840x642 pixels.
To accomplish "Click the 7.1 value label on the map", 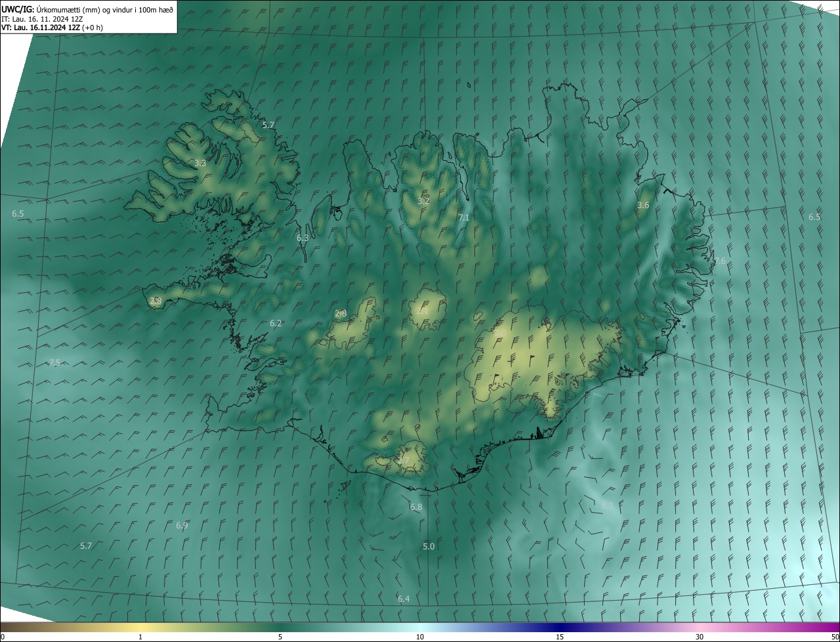I will tap(464, 217).
